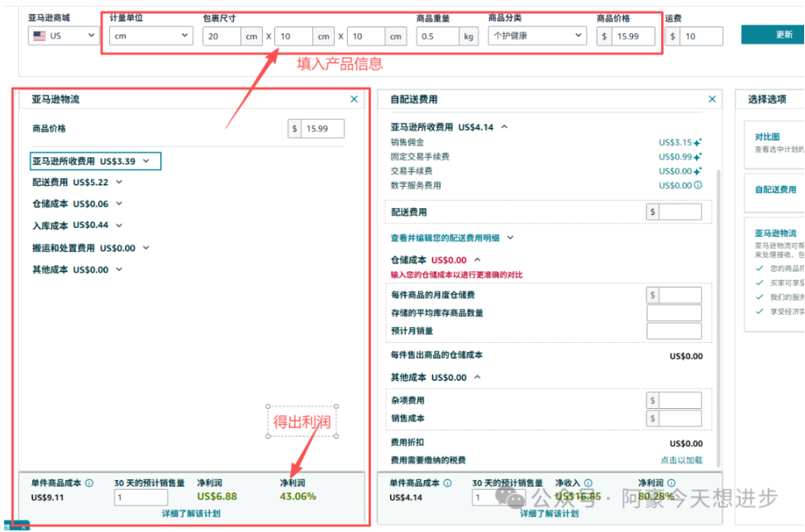
Task: Click the 自配送费用 panel scrollbar
Action: 718,318
